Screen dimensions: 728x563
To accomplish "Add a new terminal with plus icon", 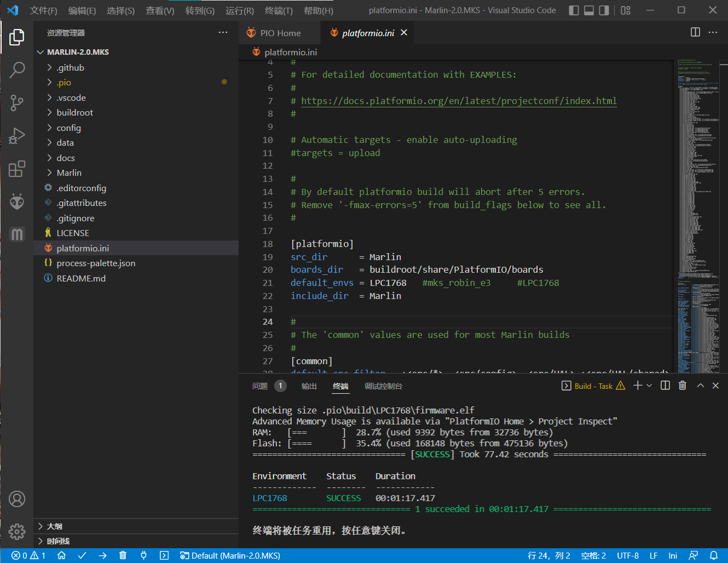I will point(638,386).
